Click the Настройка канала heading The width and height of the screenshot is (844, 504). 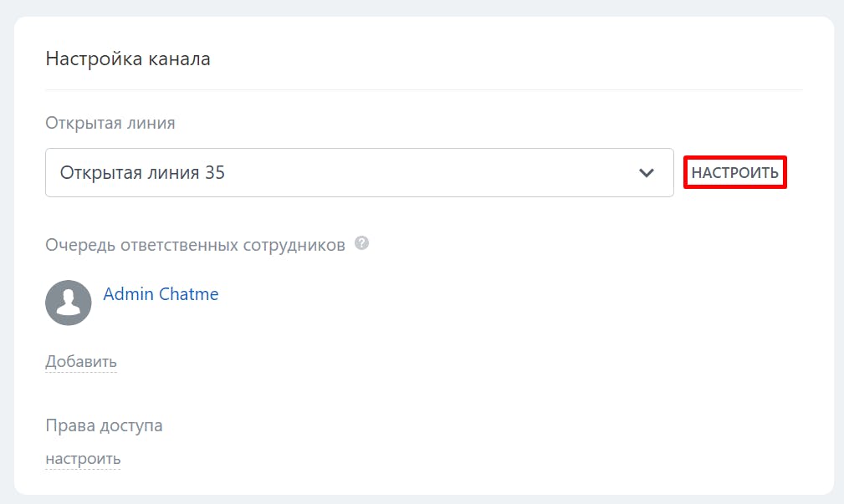click(128, 59)
